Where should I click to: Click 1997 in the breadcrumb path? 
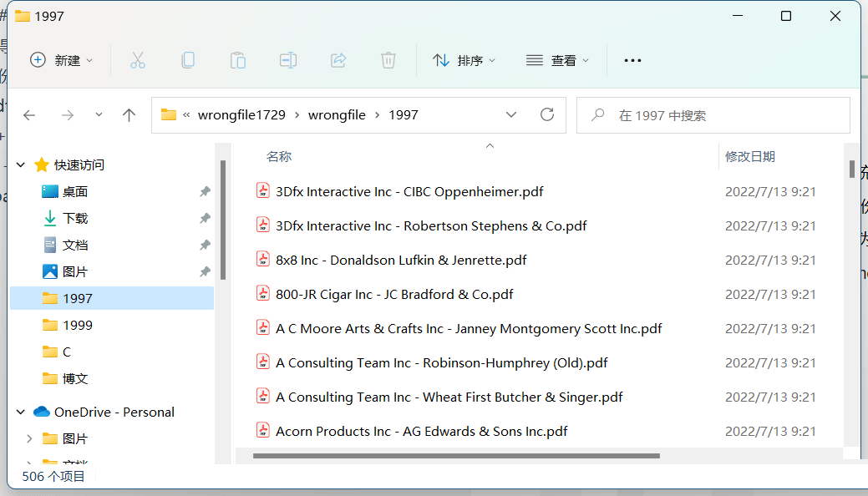[x=403, y=114]
